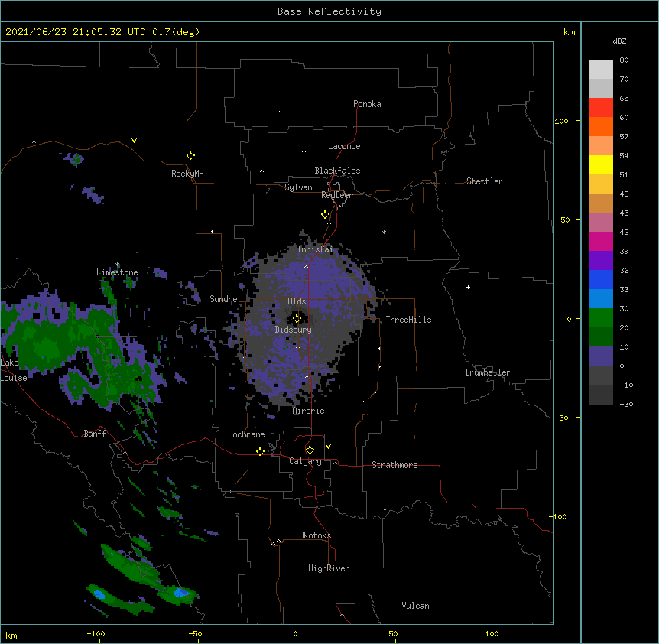Click the Innisfail city label
Viewport: 659px width, 644px height.
(x=318, y=249)
